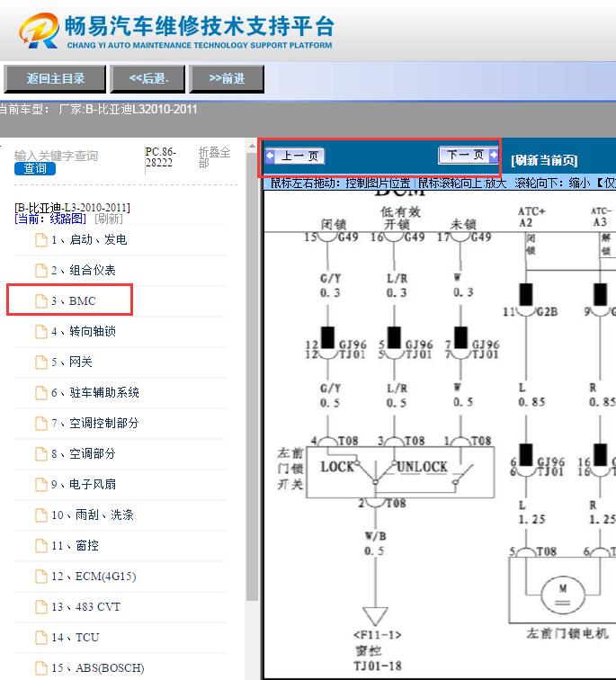Open the 11、窗控 item
The width and height of the screenshot is (616, 680).
(75, 545)
